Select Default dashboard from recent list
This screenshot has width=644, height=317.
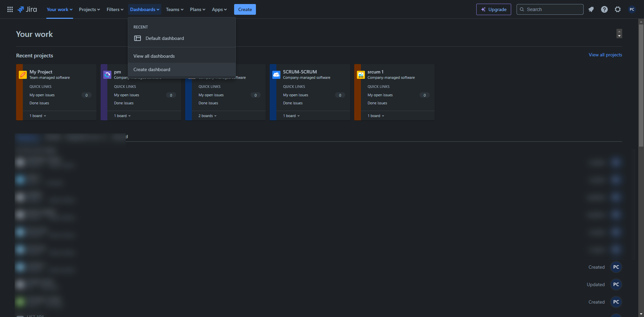pos(182,38)
